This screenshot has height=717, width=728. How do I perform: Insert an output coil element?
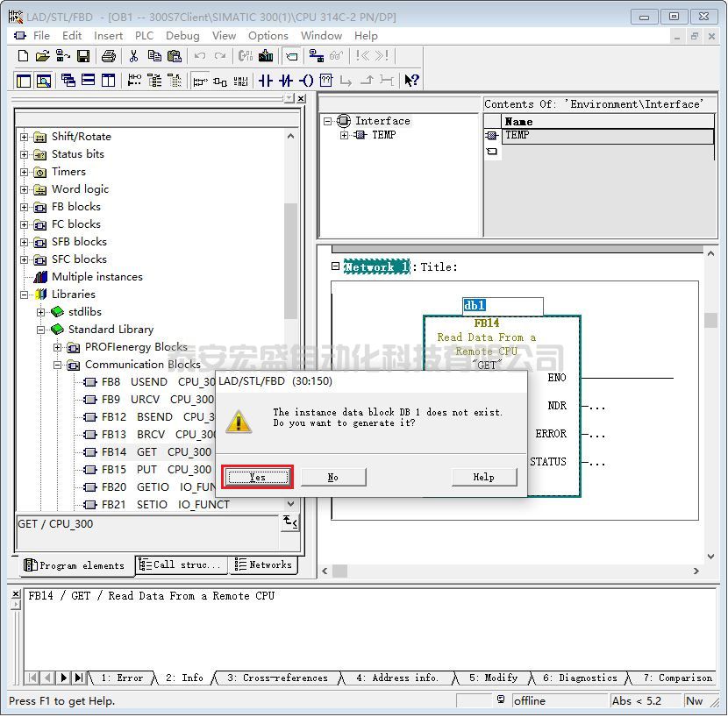coord(305,81)
